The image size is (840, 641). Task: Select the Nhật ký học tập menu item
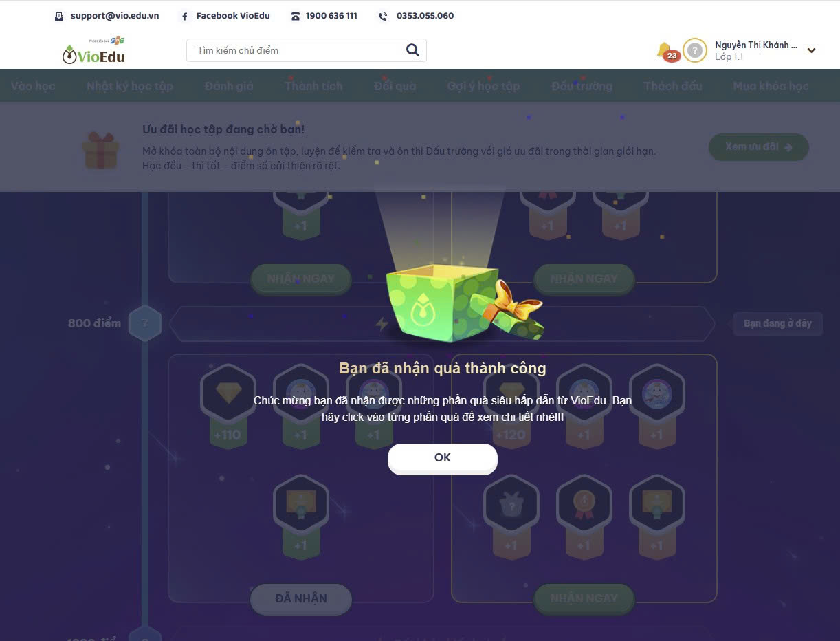(x=130, y=86)
